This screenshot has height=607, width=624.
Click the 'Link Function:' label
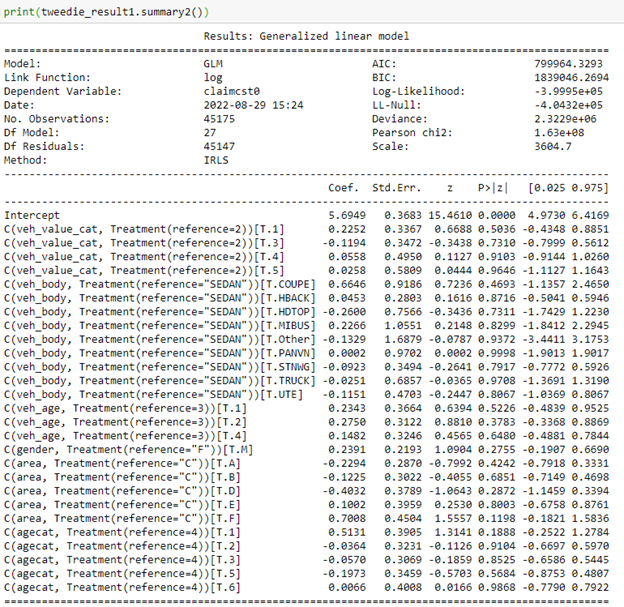tap(47, 76)
